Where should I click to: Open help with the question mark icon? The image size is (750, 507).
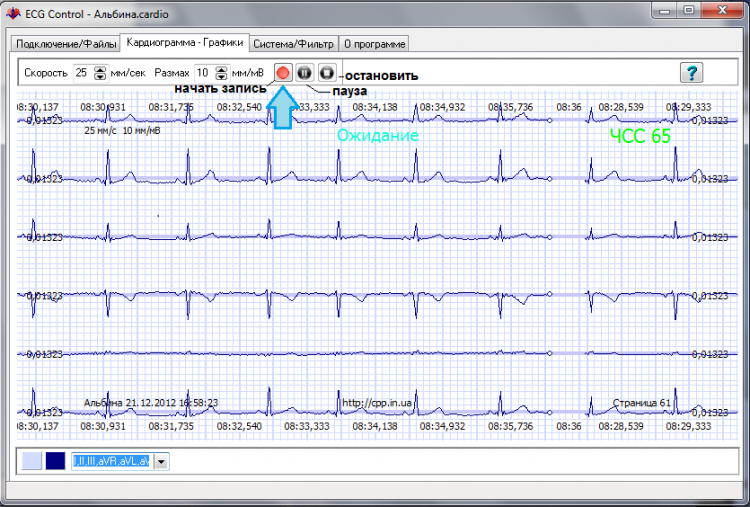pos(691,73)
